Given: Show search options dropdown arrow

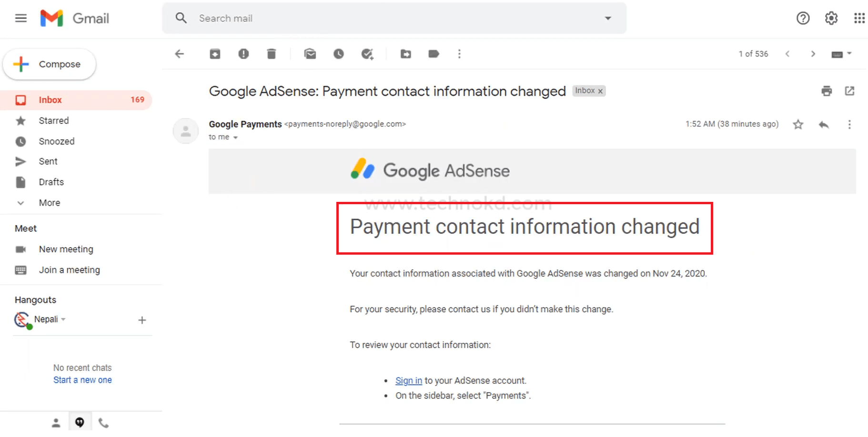Looking at the screenshot, I should click(x=608, y=18).
